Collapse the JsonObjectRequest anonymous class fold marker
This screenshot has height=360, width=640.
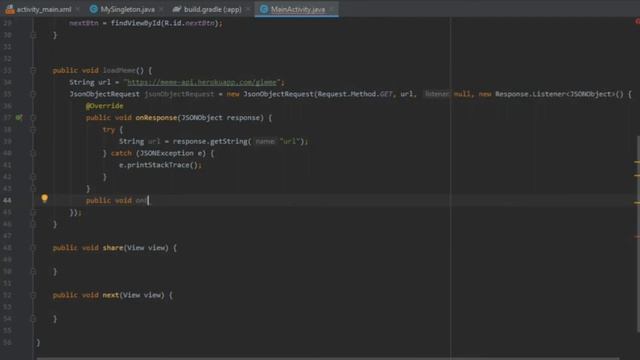pyautogui.click(x=34, y=94)
